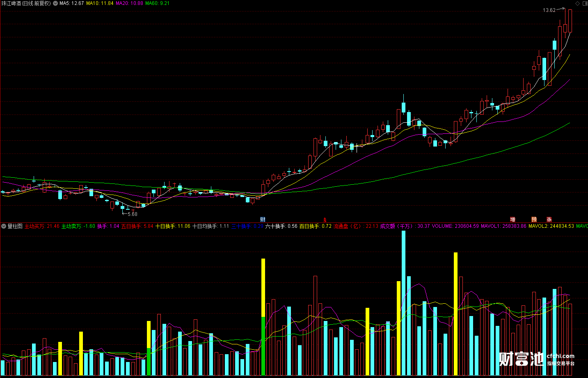The height and width of the screenshot is (378, 588).
Task: Click the MAVOL2: 244834.53 value
Action: click(551, 226)
